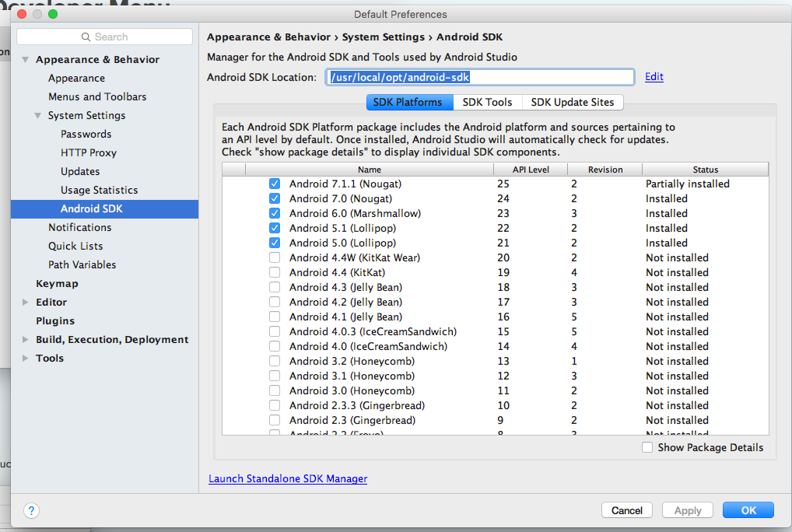
Task: Check Android 4.0 (IceCreamSandwich) checkbox
Action: pyautogui.click(x=275, y=346)
